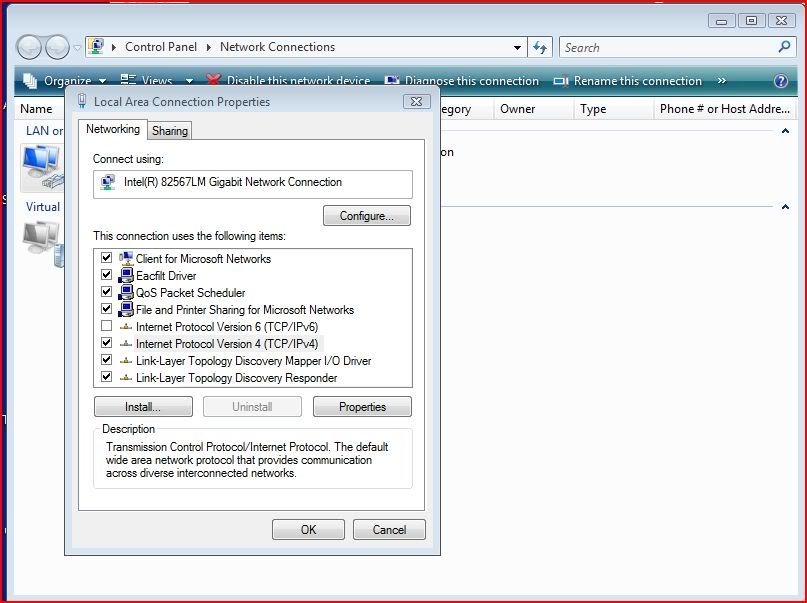The image size is (807, 603).
Task: Enable Internet Protocol Version 6 checkbox
Action: (107, 326)
